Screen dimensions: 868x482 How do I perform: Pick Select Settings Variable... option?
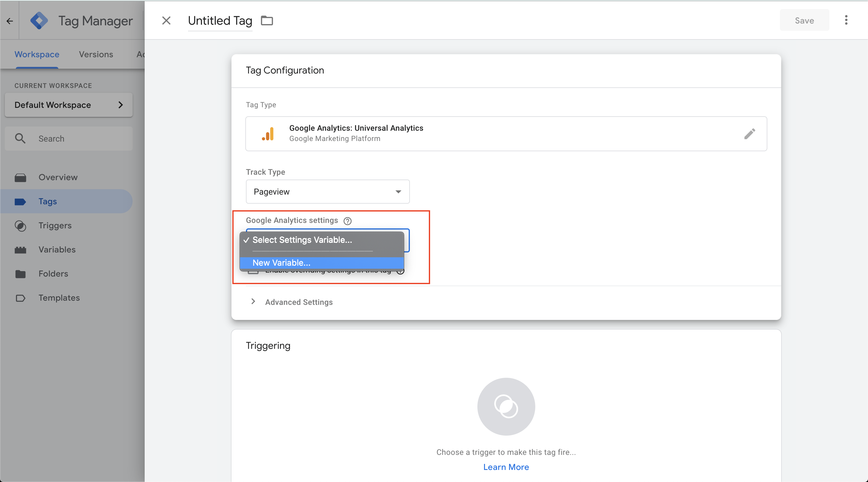(302, 240)
